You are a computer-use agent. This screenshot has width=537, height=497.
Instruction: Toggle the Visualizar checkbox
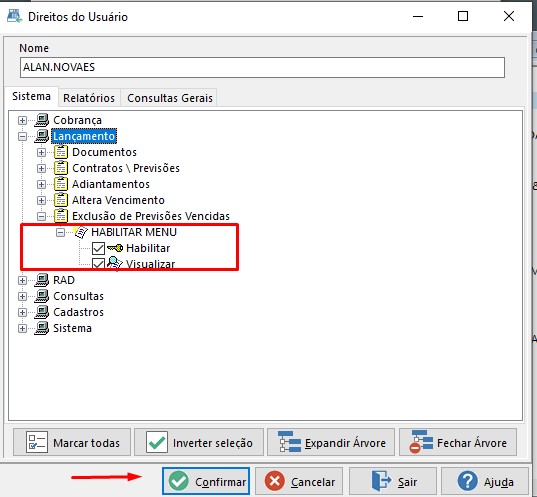coord(98,264)
